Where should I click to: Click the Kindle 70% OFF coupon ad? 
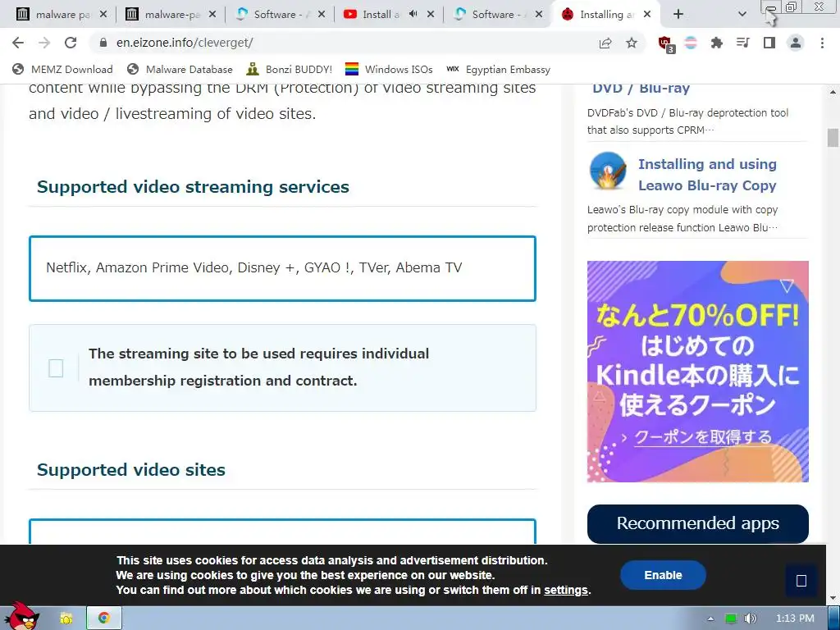[x=697, y=372]
